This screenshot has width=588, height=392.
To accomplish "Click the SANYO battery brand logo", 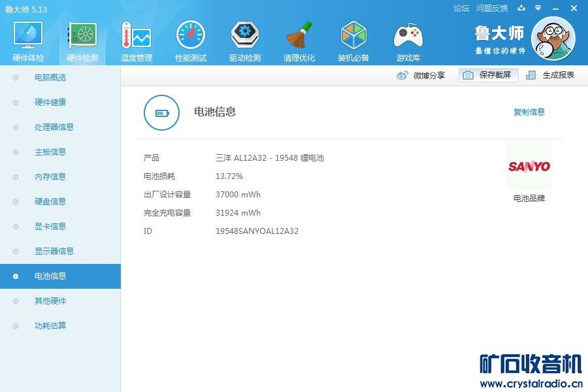I will (529, 166).
